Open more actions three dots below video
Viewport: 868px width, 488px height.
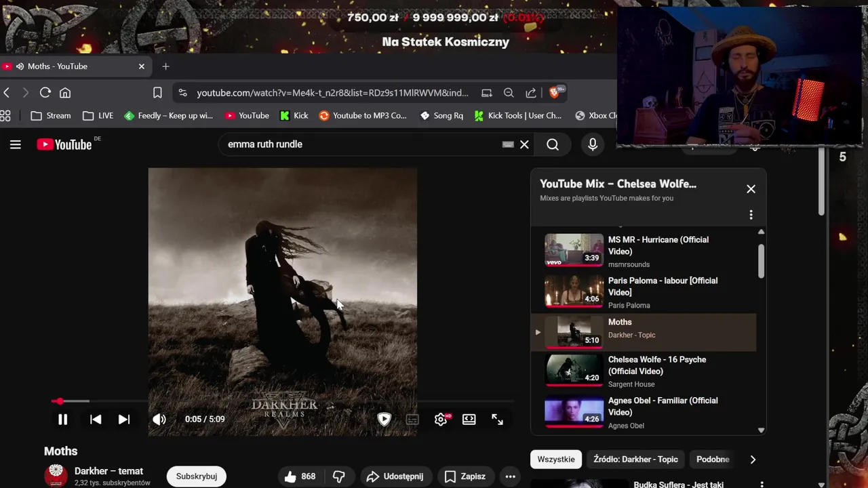pyautogui.click(x=511, y=476)
